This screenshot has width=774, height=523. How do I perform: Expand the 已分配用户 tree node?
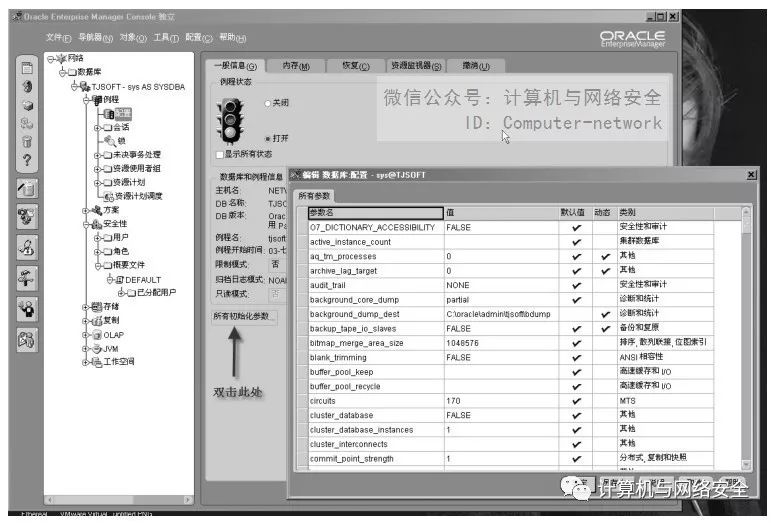[121, 293]
